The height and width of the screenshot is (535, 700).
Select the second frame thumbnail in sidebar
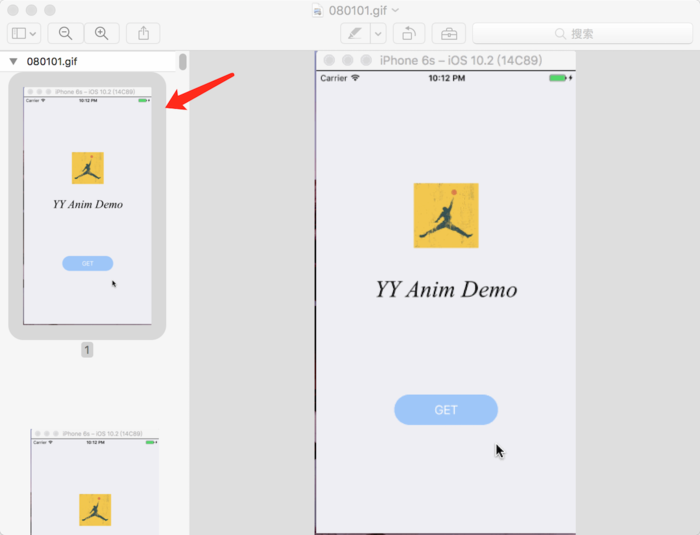pyautogui.click(x=94, y=482)
